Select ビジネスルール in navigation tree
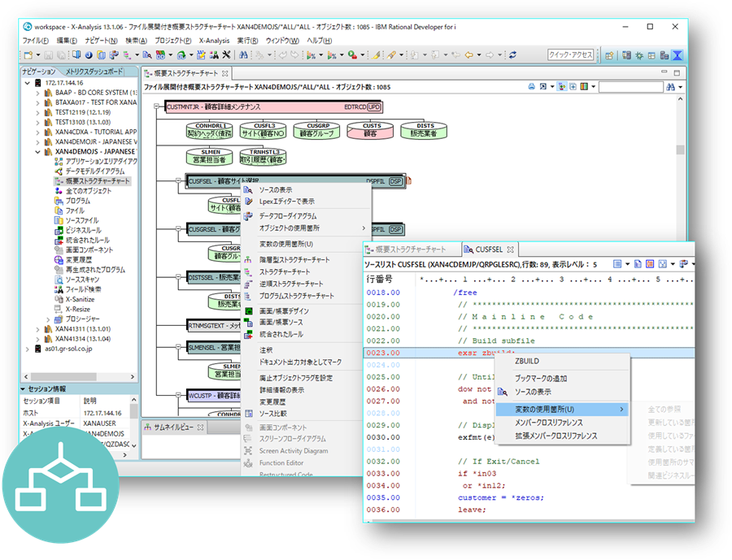The height and width of the screenshot is (560, 732). (x=83, y=231)
